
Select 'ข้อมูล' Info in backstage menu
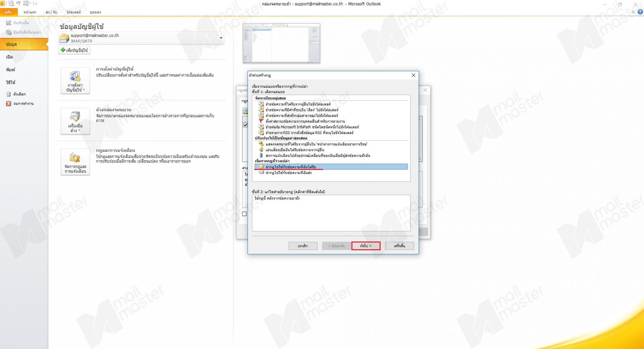[x=24, y=44]
